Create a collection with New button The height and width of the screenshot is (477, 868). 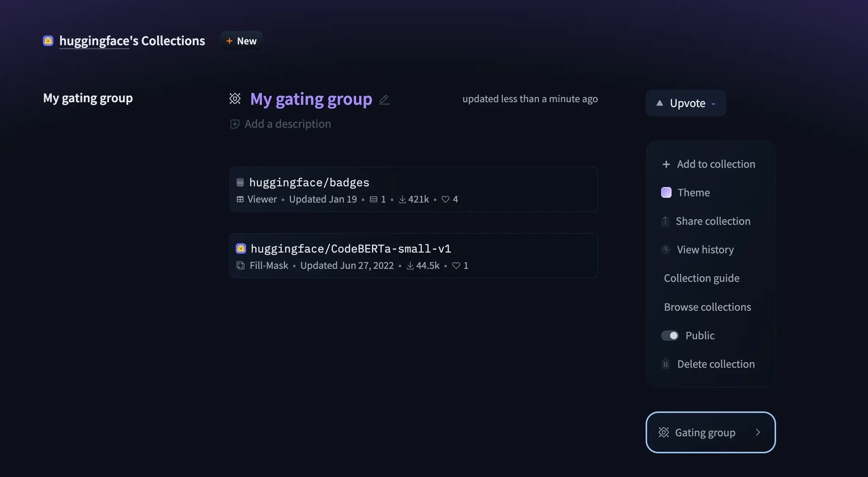coord(241,41)
